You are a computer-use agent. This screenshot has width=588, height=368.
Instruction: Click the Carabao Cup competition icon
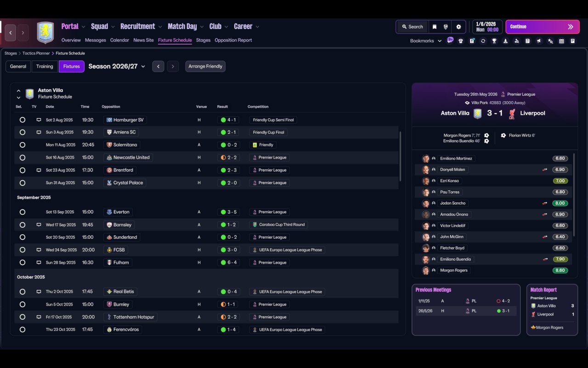pos(254,225)
